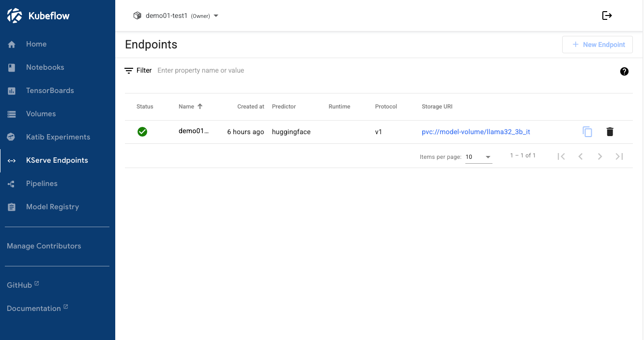Open Items per page dropdown
This screenshot has width=644, height=340.
(x=479, y=157)
